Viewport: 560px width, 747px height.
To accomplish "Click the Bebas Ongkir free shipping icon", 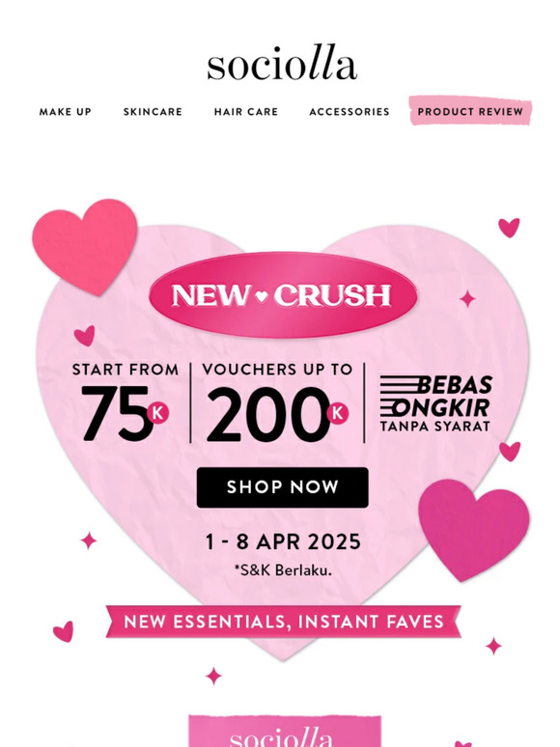I will [435, 403].
